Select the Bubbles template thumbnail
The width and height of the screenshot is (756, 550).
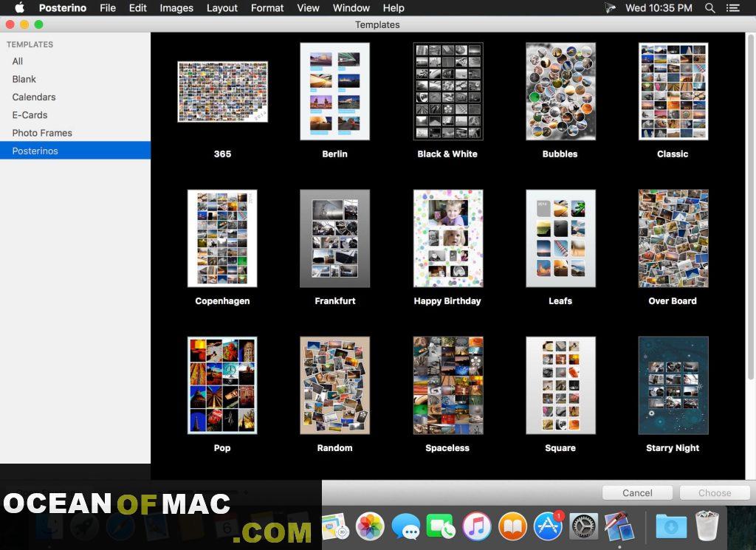tap(560, 92)
